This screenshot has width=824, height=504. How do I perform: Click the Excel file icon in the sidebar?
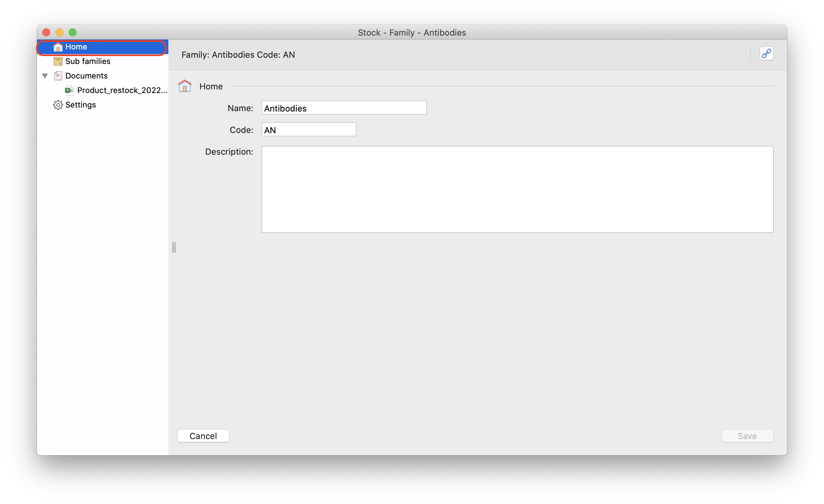tap(69, 90)
